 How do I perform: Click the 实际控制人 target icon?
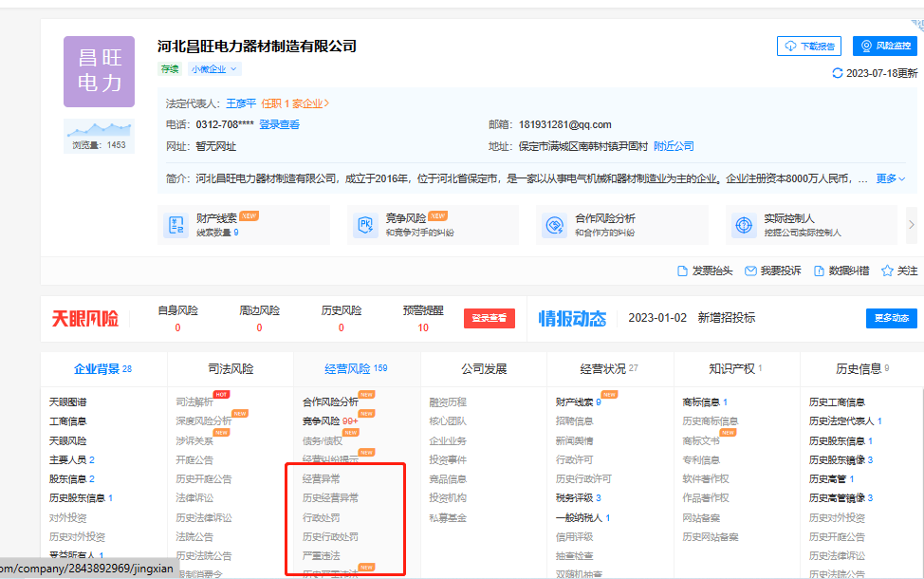coord(744,225)
